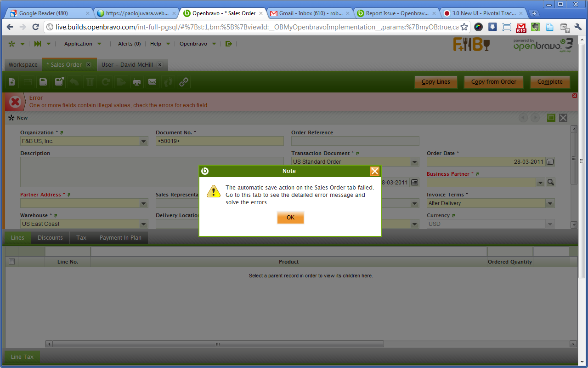Click the Delete trash can toolbar icon

point(90,82)
